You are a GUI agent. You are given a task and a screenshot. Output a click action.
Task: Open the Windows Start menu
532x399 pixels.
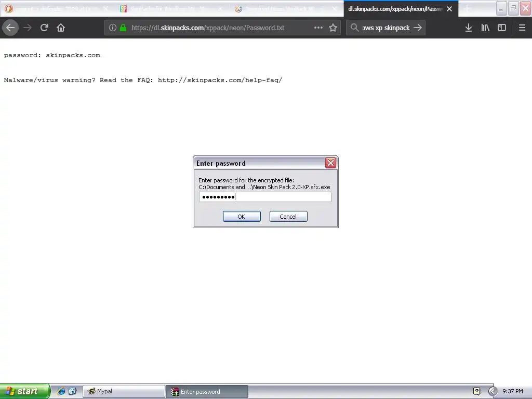[x=25, y=391]
